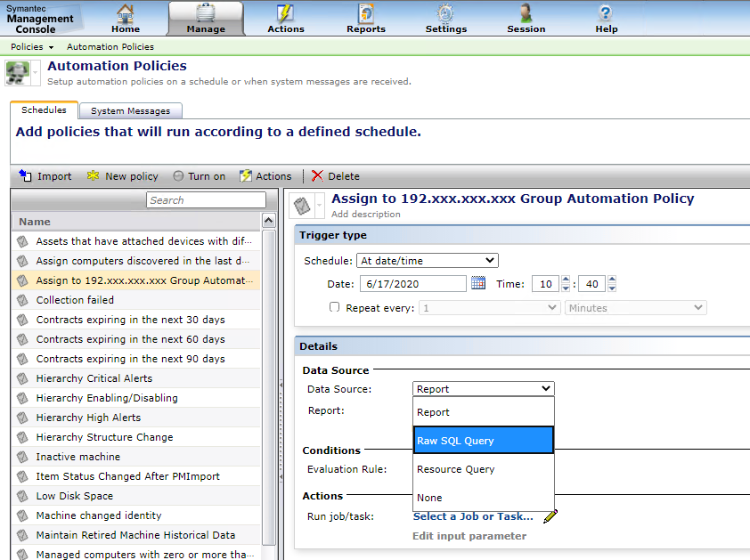Screen dimensions: 750x560
Task: Click the red Delete X icon
Action: [x=317, y=176]
